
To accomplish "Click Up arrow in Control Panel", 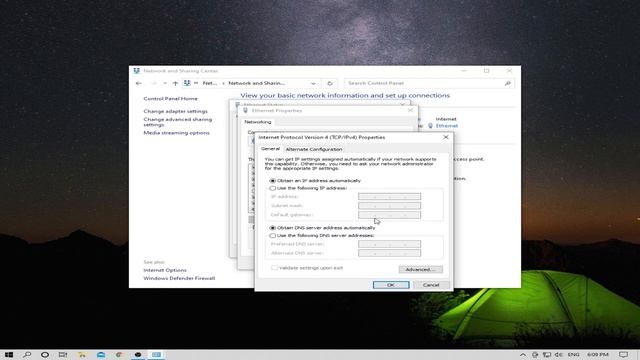I will [x=175, y=83].
